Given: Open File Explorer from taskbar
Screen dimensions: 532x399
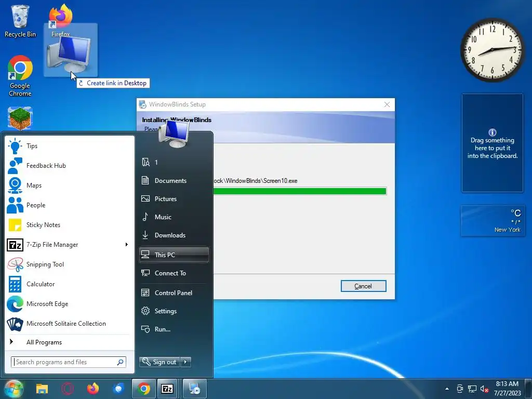Looking at the screenshot, I should 42,389.
